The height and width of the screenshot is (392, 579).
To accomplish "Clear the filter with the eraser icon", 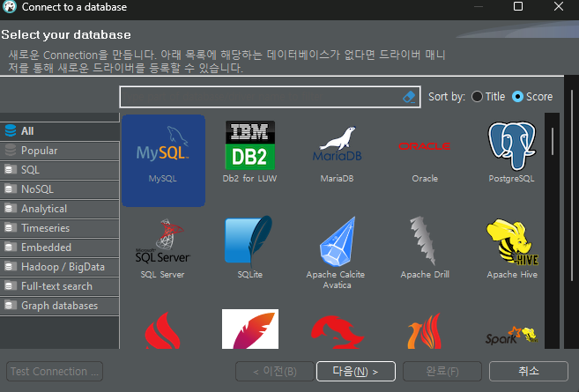I will click(409, 97).
